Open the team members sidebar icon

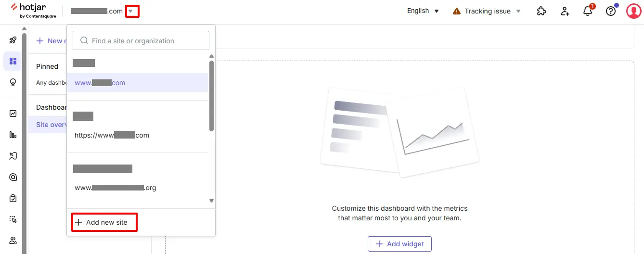(13, 240)
